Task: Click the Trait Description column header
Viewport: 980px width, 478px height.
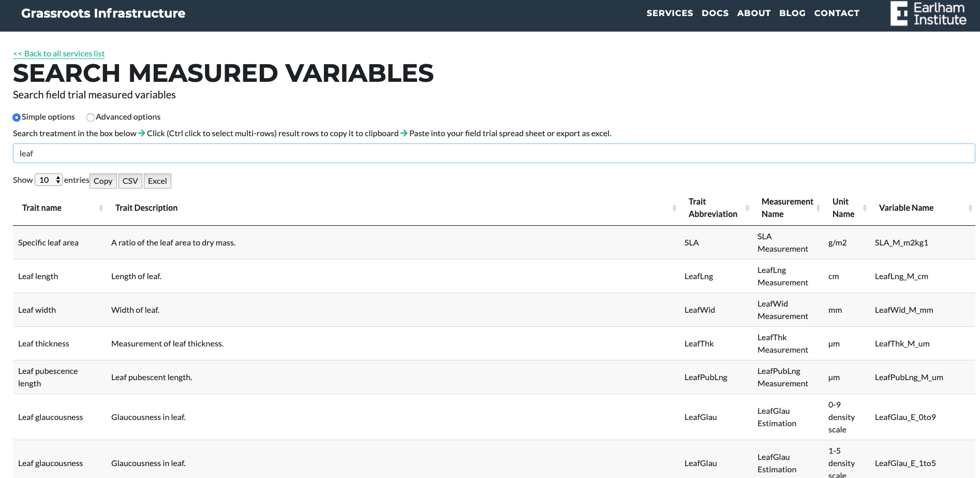Action: click(x=393, y=208)
